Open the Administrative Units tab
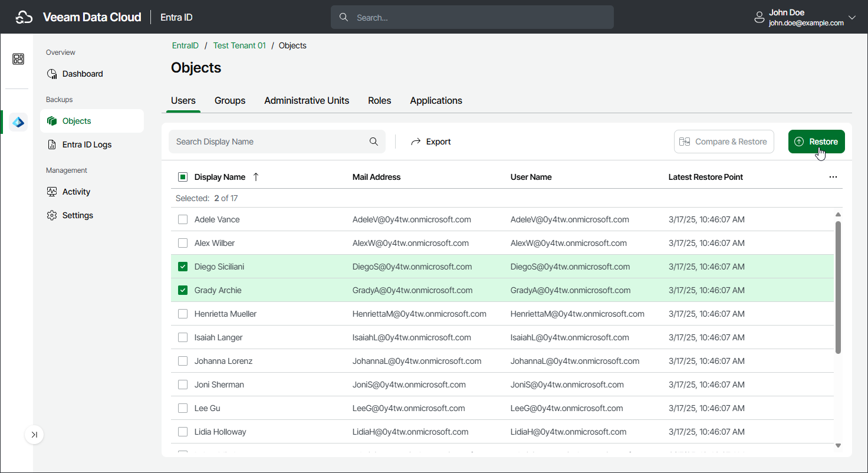 307,100
